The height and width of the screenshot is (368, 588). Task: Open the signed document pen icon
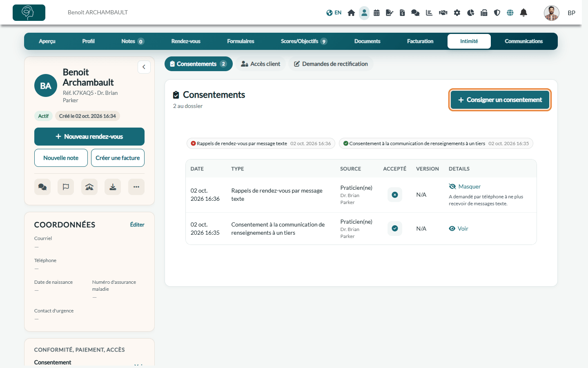[x=390, y=13]
